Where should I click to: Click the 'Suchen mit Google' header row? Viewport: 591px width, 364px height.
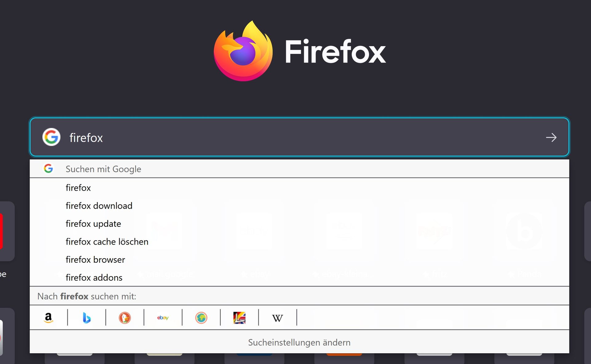103,169
